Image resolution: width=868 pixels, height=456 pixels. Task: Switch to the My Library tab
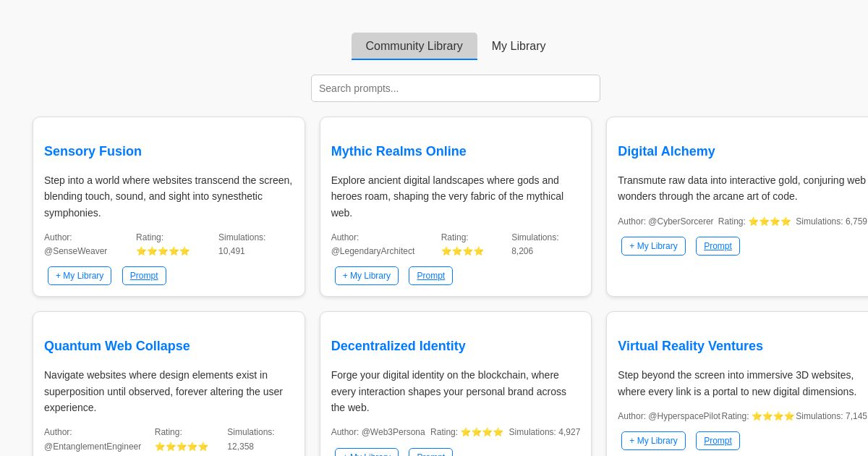click(519, 46)
